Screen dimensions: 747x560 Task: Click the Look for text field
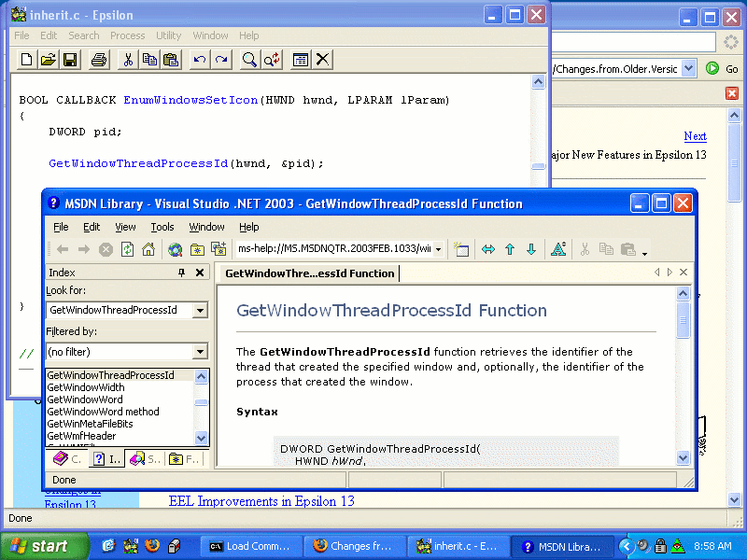coord(120,311)
